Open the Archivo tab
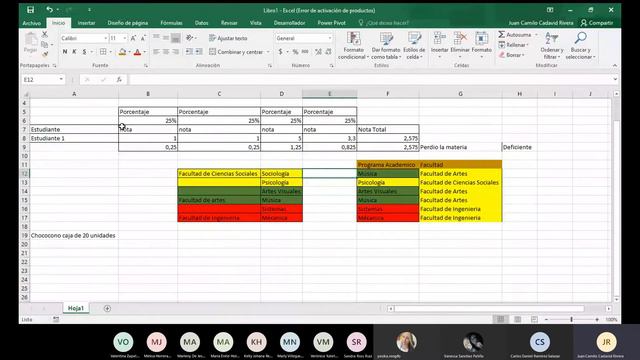The height and width of the screenshot is (360, 640). coord(32,23)
